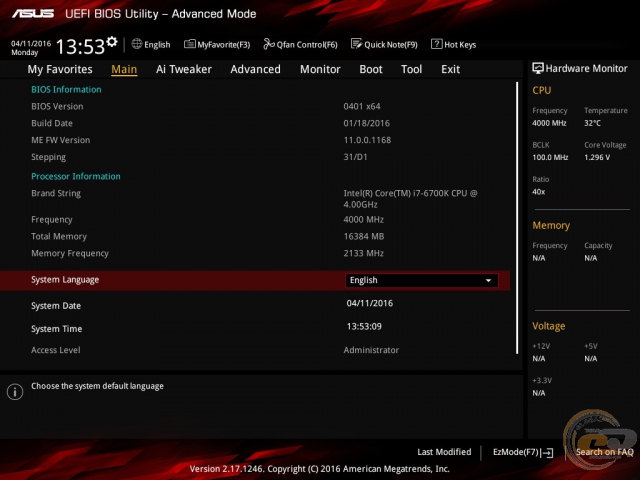Screen dimensions: 640x480
Task: Click the +3.3V voltage label
Action: click(542, 380)
